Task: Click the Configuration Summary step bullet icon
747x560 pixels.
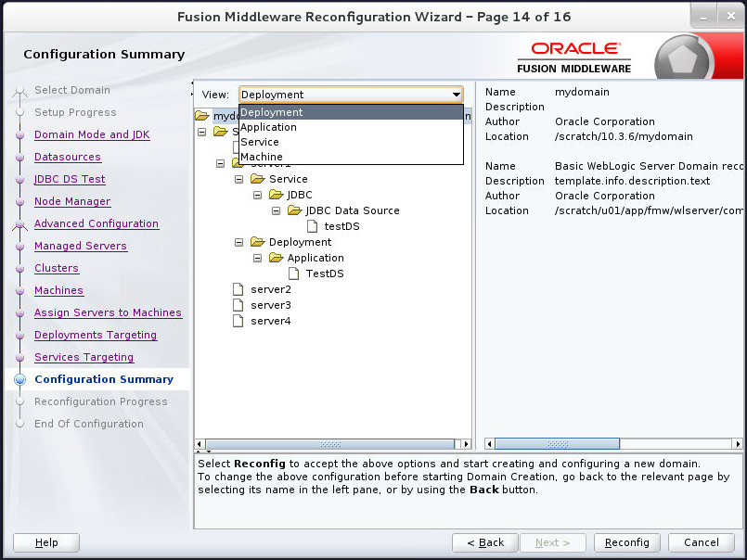Action: click(20, 379)
